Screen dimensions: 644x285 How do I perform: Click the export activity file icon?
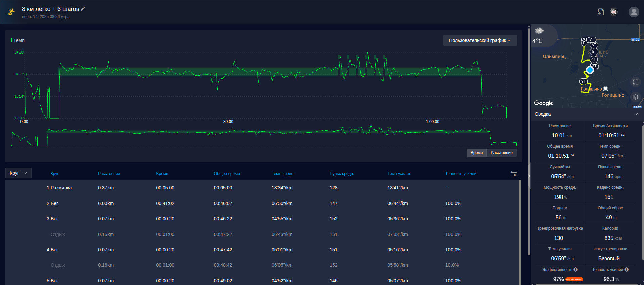(x=601, y=12)
